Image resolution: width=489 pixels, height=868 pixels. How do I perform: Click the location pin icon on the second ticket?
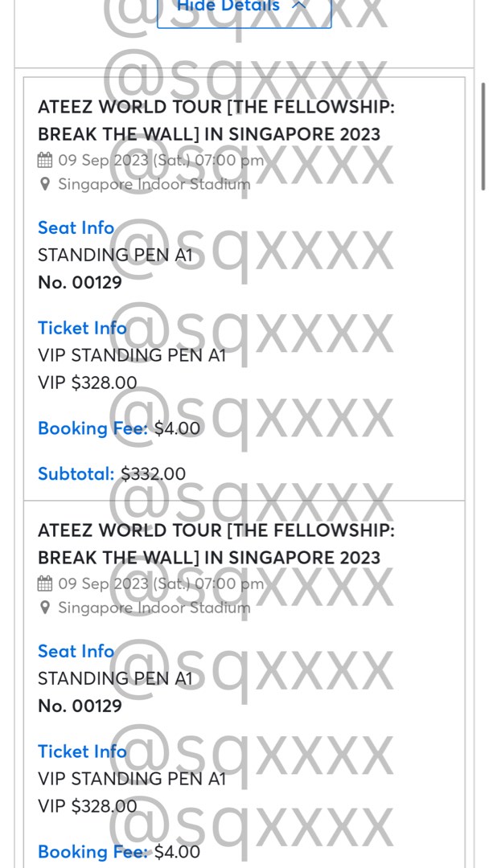[45, 607]
